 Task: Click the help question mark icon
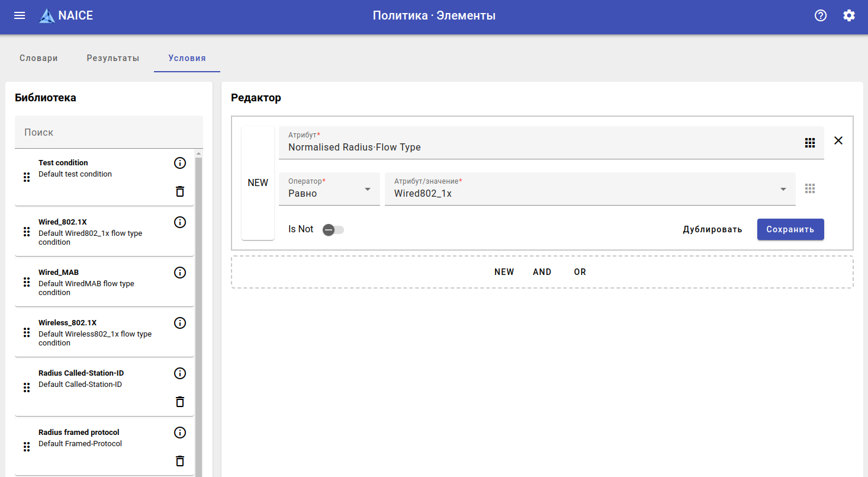(820, 15)
